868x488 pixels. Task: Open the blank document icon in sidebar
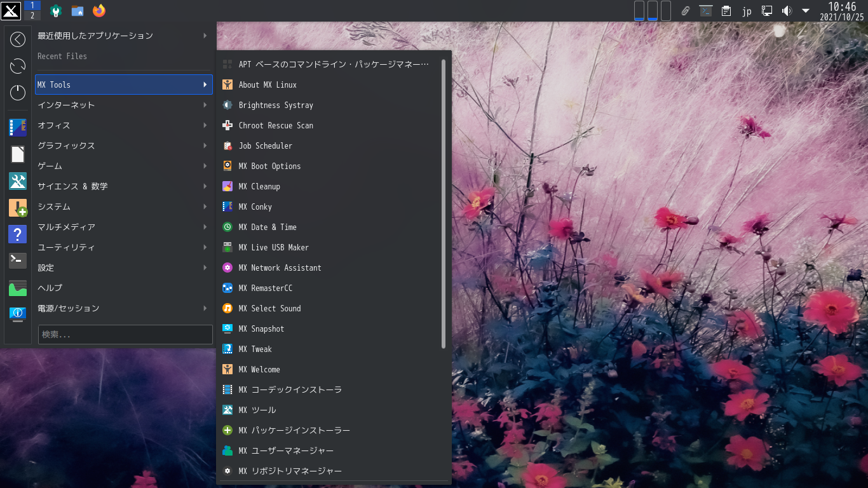pos(18,154)
